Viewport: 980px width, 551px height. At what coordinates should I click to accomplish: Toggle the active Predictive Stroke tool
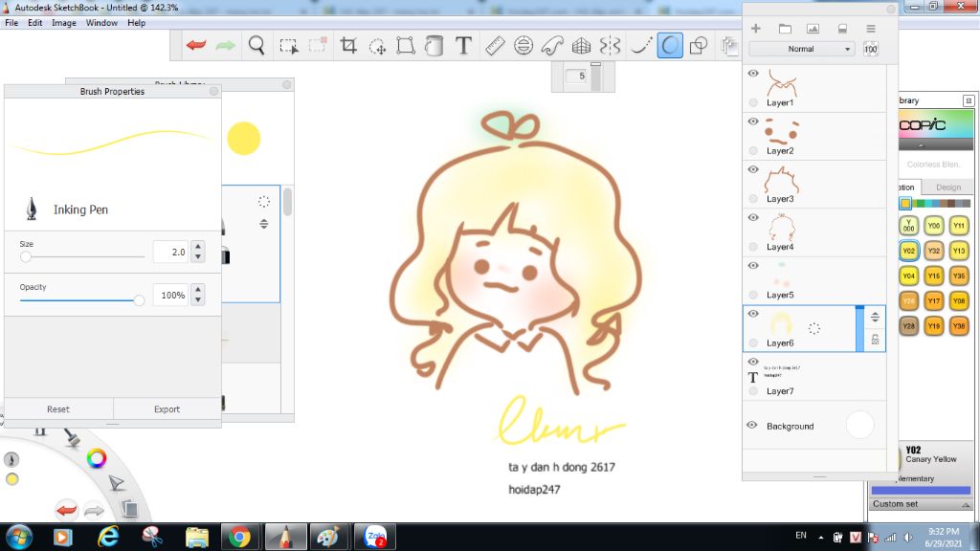[x=669, y=45]
